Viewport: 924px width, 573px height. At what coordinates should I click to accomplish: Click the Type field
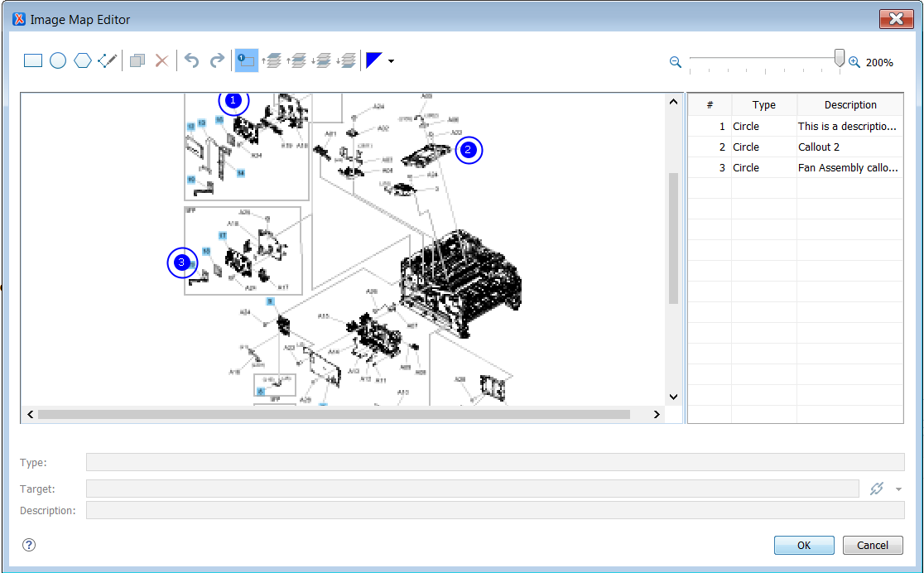click(495, 462)
